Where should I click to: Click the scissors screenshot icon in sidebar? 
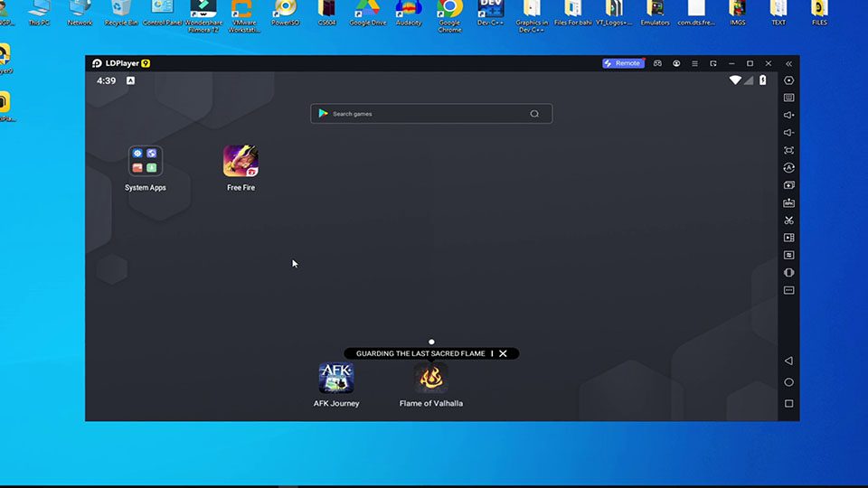point(788,221)
